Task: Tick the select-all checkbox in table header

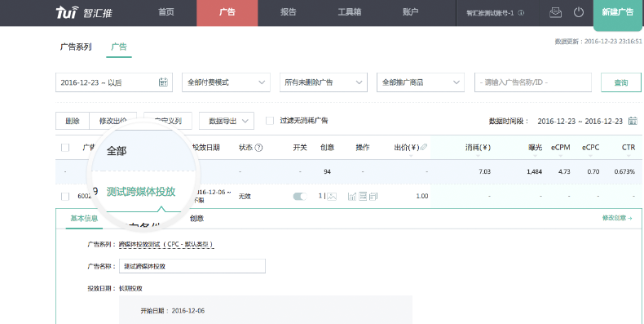Action: [65, 147]
